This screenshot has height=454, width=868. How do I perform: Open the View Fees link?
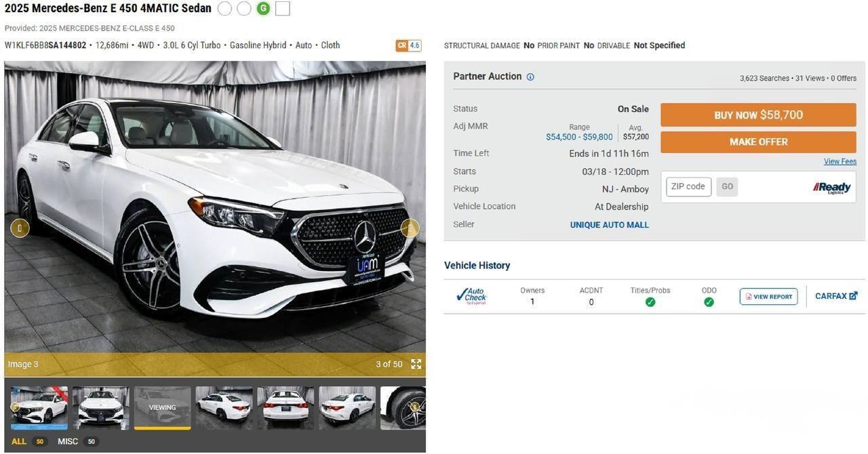tap(840, 161)
